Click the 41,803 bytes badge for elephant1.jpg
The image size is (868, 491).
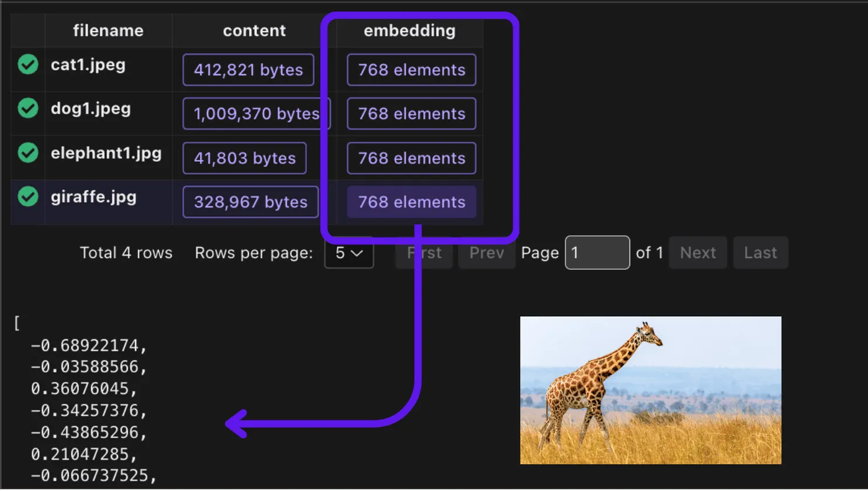(244, 158)
